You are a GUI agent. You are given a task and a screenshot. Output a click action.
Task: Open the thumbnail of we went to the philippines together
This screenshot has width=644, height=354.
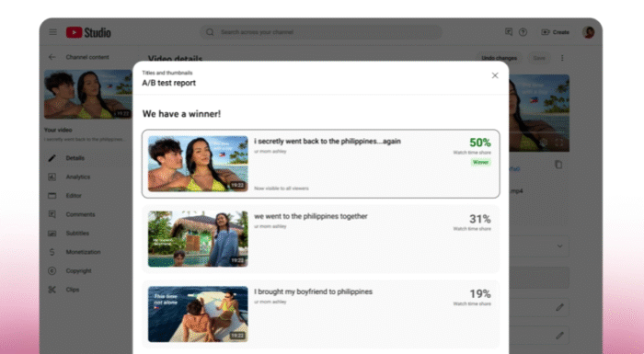pos(198,239)
